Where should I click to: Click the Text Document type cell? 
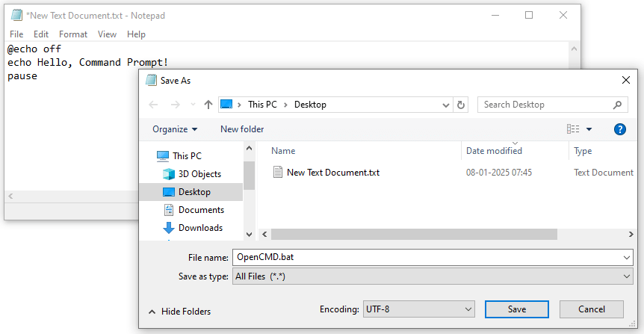[604, 173]
